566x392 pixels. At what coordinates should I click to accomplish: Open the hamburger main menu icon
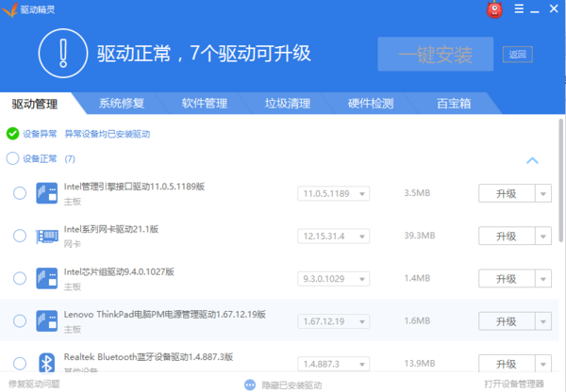[x=519, y=8]
